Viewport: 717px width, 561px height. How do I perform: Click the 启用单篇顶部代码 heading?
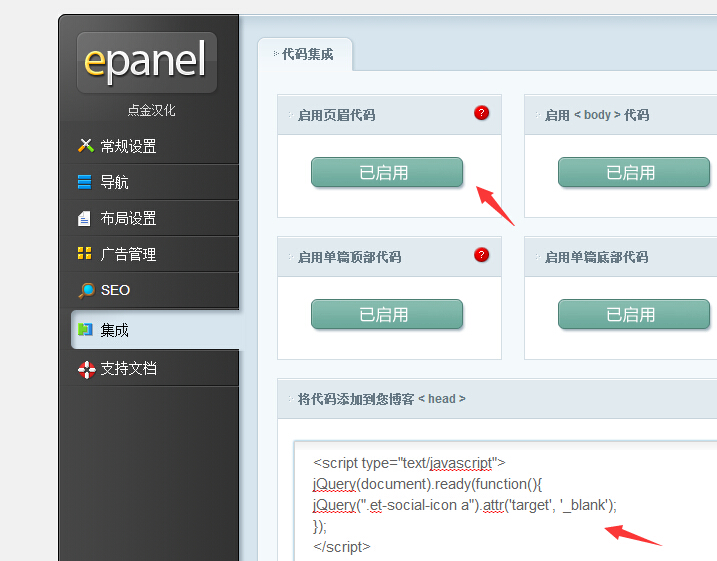click(x=349, y=257)
